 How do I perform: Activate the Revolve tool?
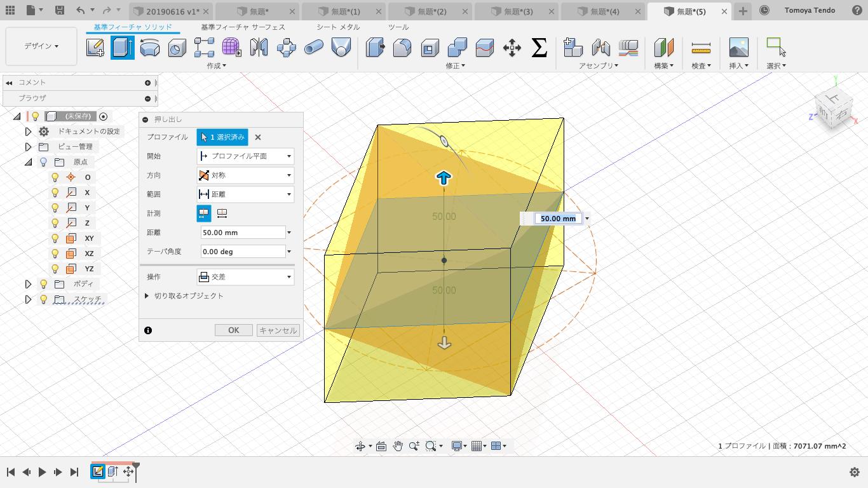tap(150, 48)
